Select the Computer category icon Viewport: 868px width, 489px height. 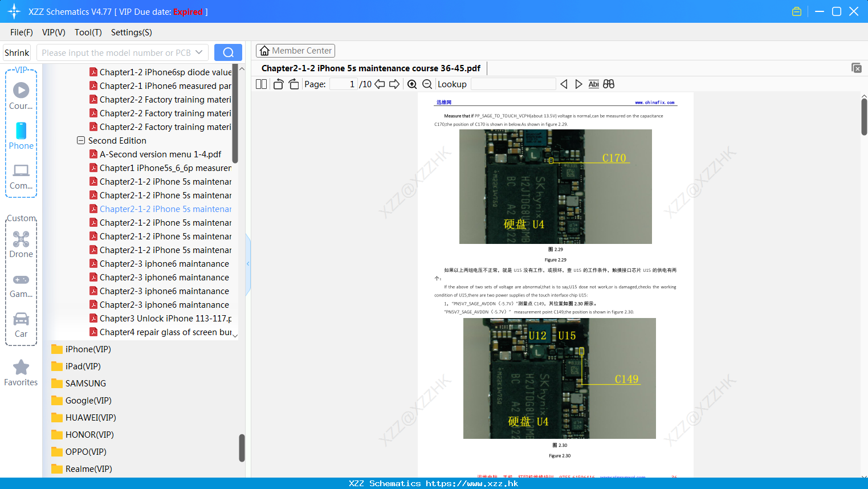21,176
